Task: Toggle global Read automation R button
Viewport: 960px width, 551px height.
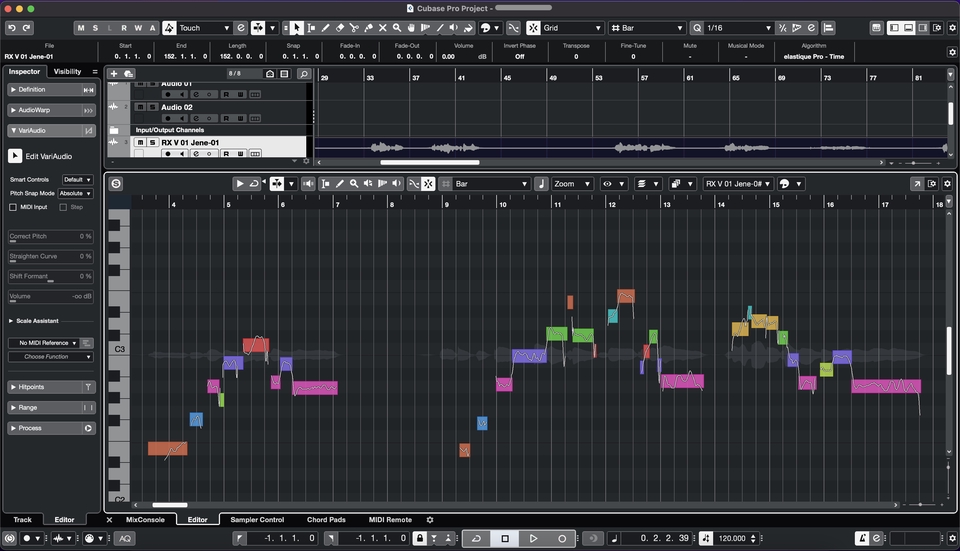Action: (124, 28)
